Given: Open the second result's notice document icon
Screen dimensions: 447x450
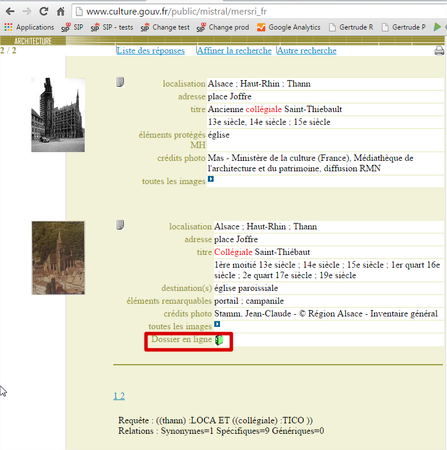Looking at the screenshot, I should click(x=120, y=225).
